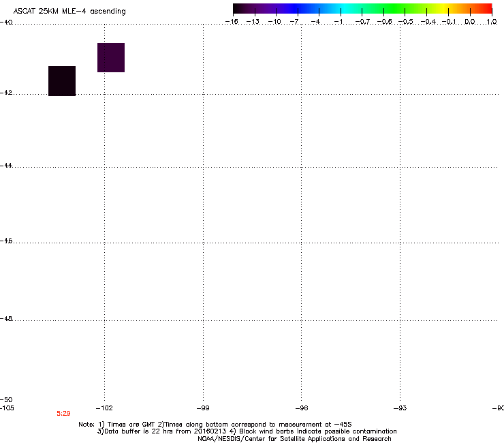Click the -93 longitude label

coord(400,408)
